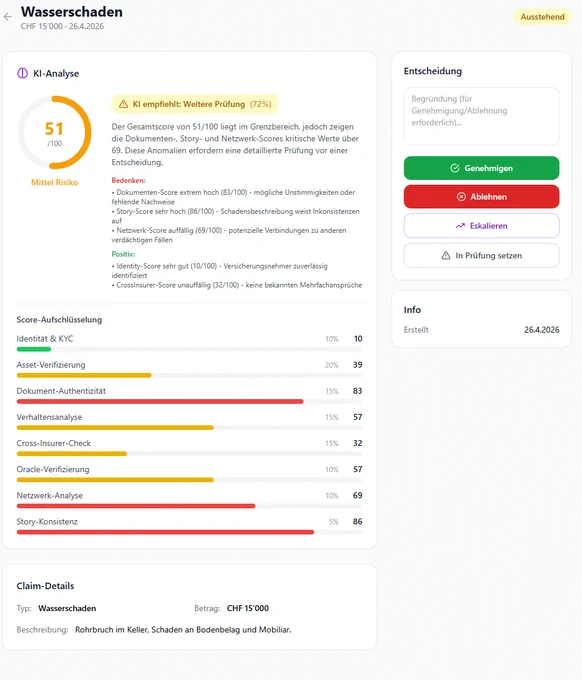Click the Mittel Risiko label

pos(55,183)
